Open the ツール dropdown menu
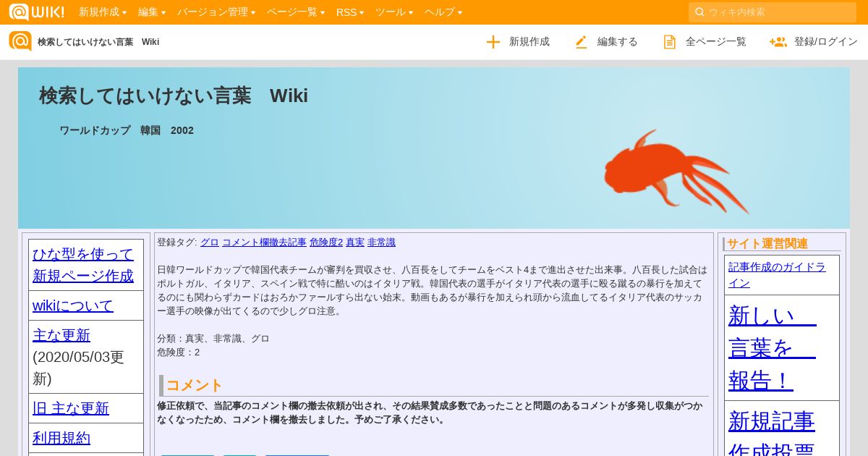 394,12
